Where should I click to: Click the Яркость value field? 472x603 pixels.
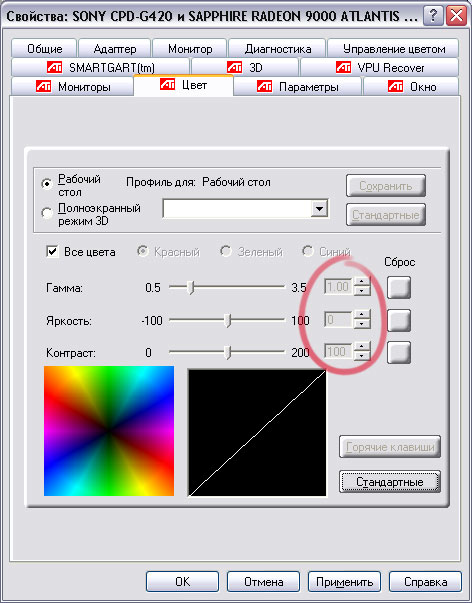point(338,320)
